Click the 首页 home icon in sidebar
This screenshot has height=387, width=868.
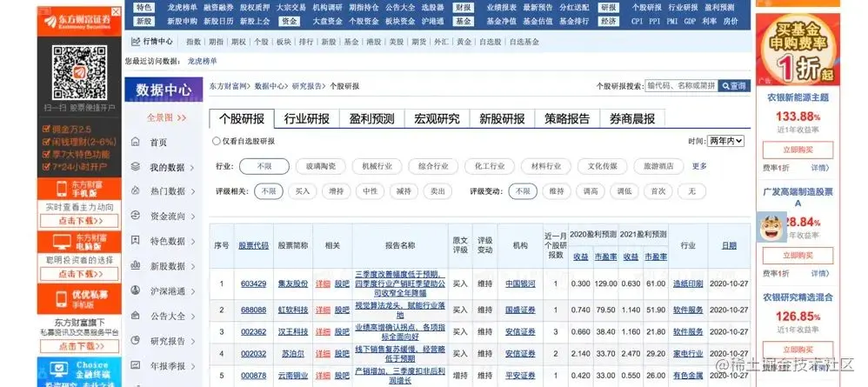tap(136, 143)
